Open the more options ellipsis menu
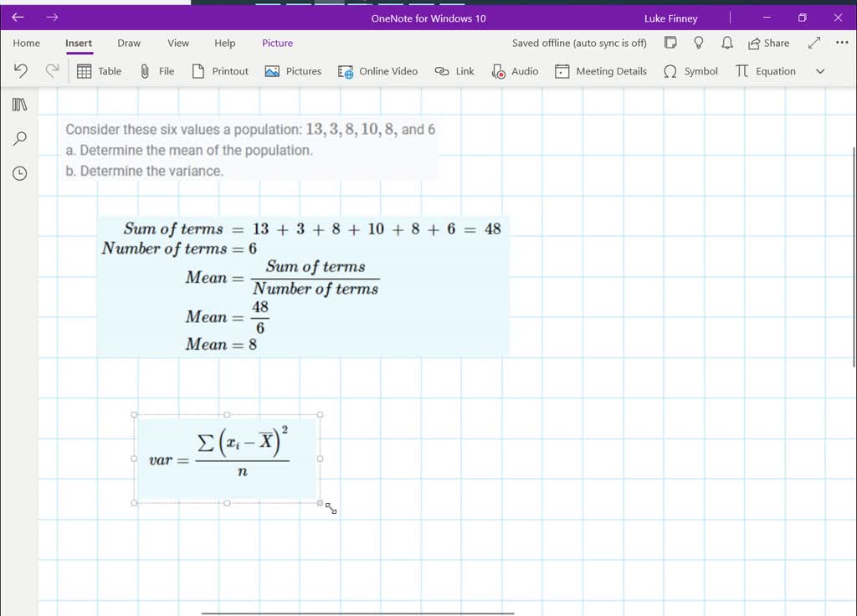 pos(841,43)
